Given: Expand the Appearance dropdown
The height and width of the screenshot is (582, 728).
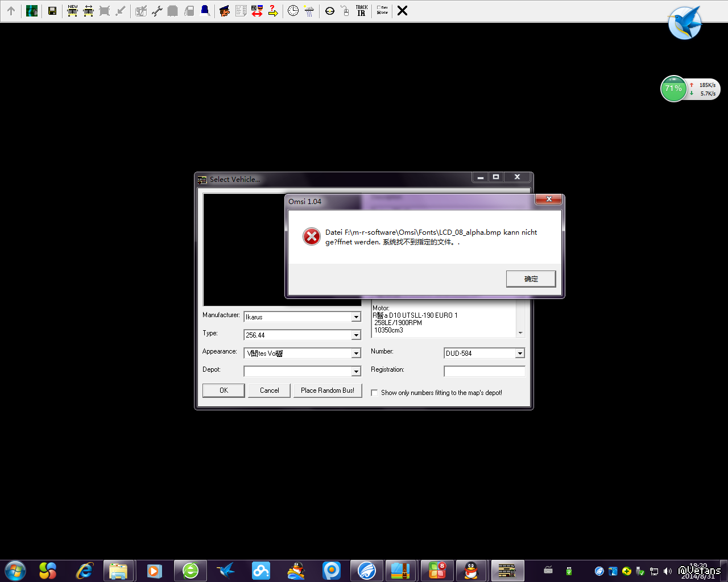Looking at the screenshot, I should point(356,354).
